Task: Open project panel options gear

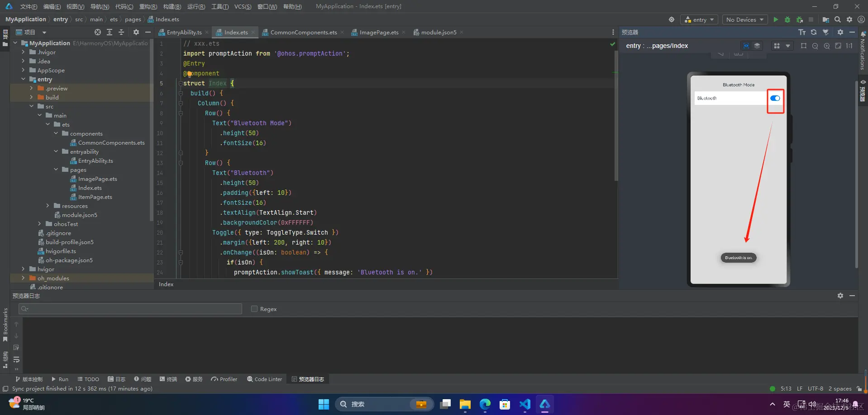Action: coord(136,32)
